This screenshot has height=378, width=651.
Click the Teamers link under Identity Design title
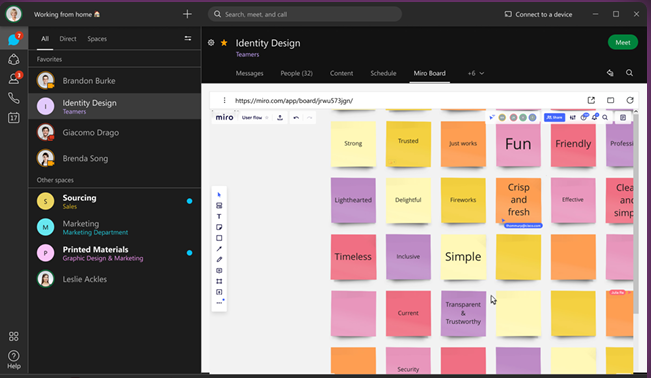[x=247, y=54]
